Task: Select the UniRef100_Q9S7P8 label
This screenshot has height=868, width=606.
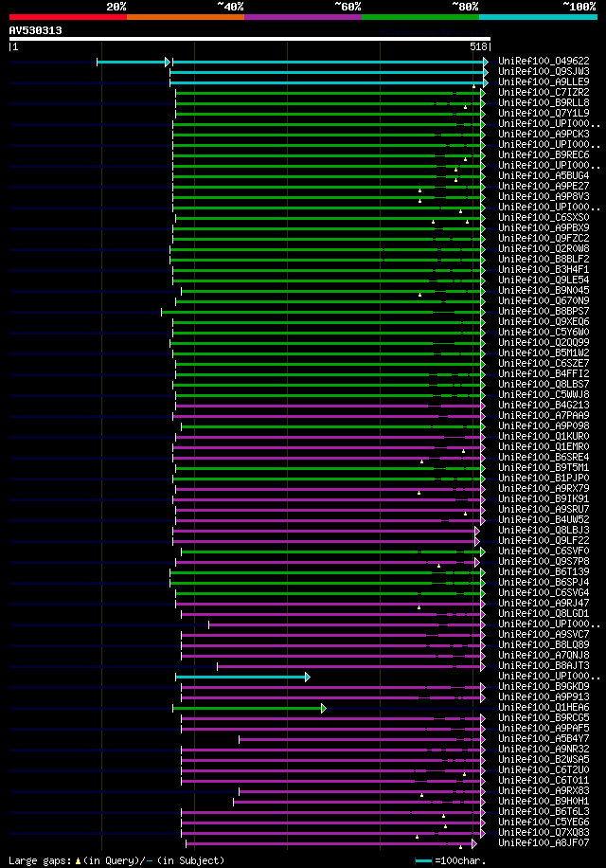Action: pos(544,561)
